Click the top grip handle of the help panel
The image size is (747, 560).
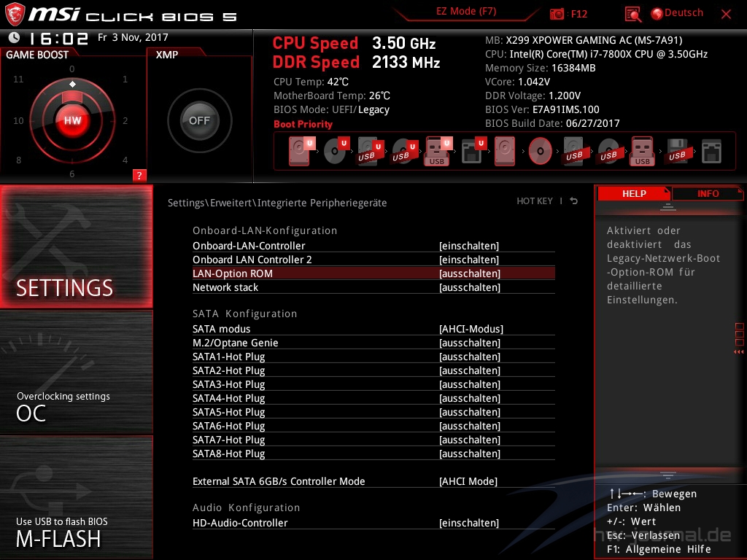pos(668,206)
